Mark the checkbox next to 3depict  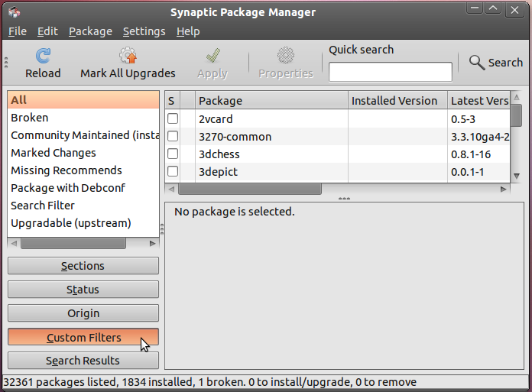pyautogui.click(x=173, y=172)
